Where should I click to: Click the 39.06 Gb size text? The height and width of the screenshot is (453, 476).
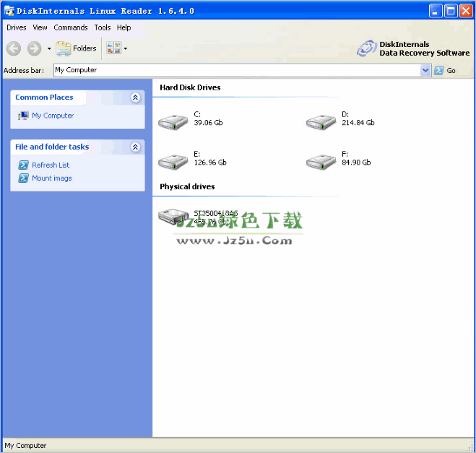click(208, 123)
